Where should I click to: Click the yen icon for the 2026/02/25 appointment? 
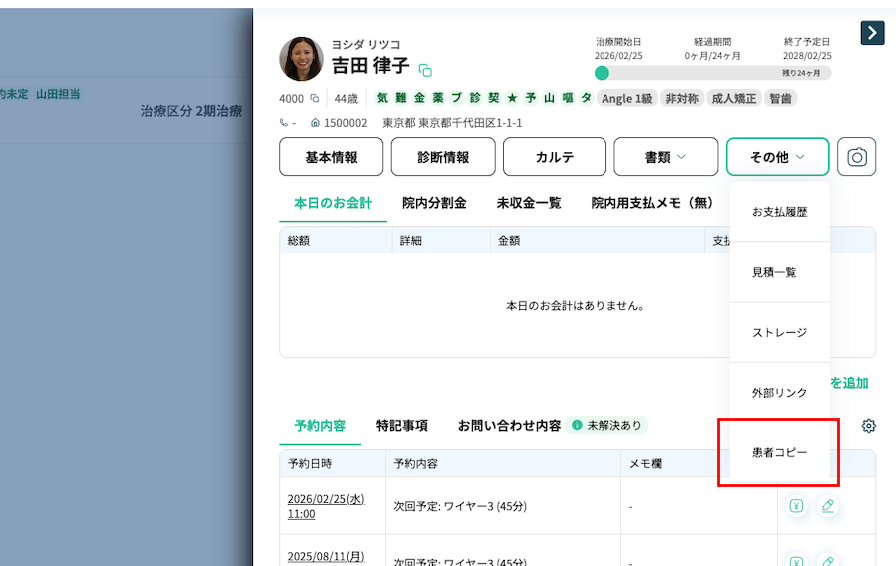pos(796,506)
